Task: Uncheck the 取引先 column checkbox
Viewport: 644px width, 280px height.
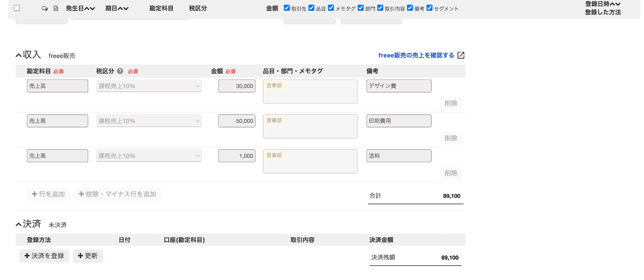Action: [287, 7]
